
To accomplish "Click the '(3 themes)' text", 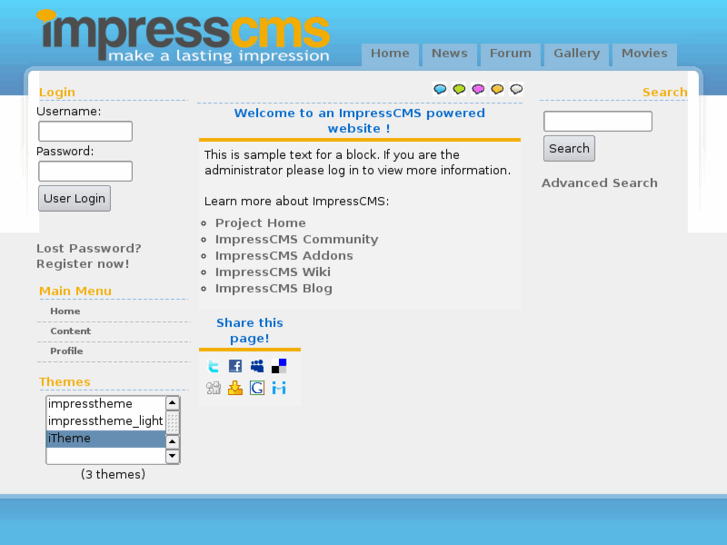I will (113, 474).
